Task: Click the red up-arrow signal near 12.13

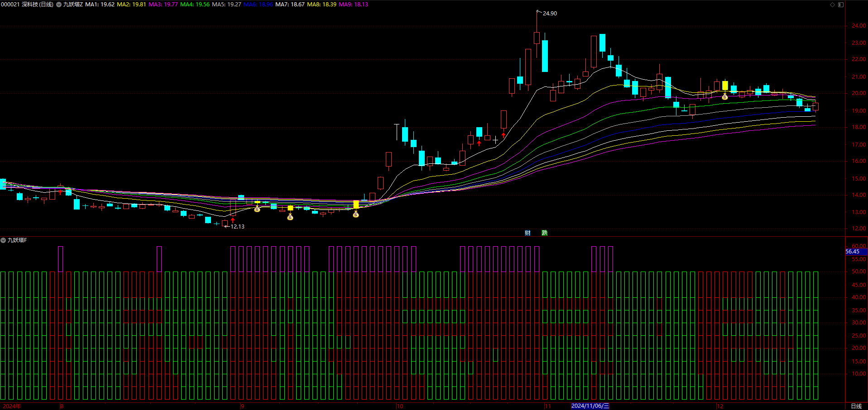Action: click(233, 220)
